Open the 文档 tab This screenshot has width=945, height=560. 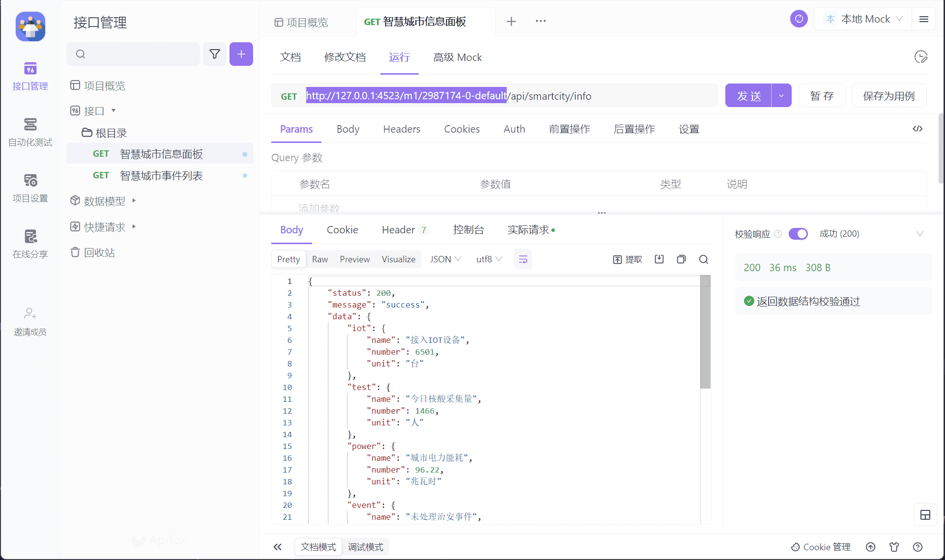290,57
